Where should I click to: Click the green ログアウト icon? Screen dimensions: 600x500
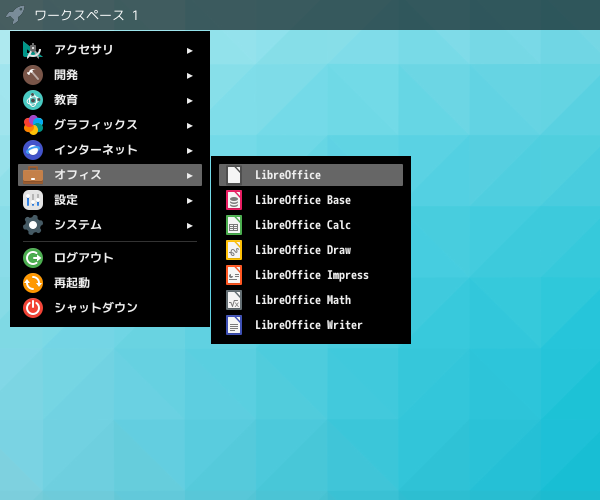click(x=33, y=258)
